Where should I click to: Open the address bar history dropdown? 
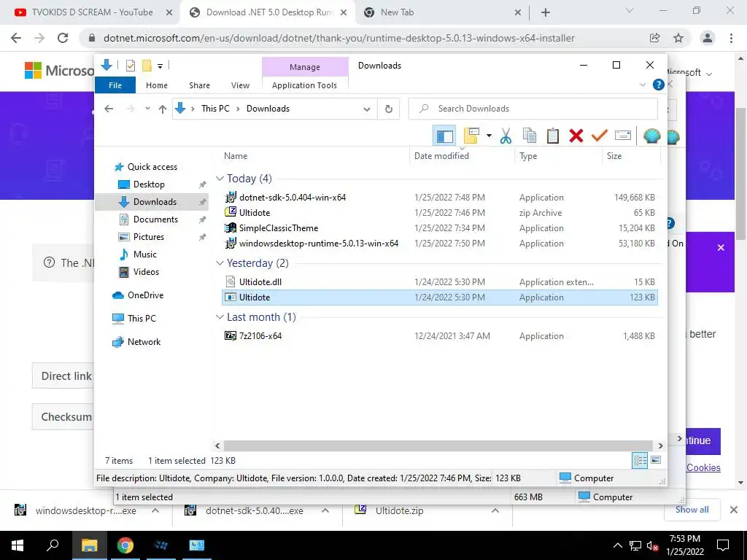[x=367, y=109]
